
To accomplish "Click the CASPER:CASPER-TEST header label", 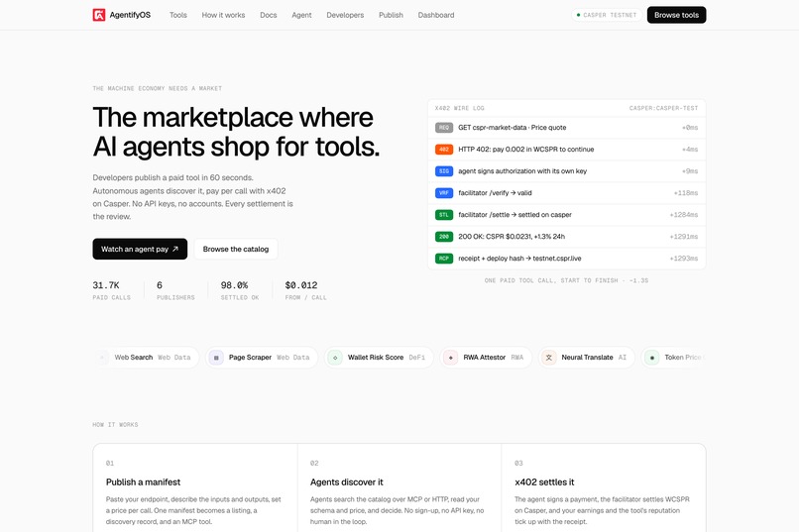I will click(663, 108).
